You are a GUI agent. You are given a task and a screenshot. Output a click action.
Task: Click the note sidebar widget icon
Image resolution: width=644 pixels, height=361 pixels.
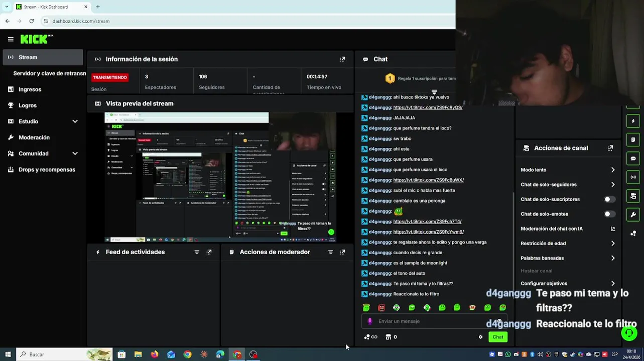pyautogui.click(x=633, y=139)
